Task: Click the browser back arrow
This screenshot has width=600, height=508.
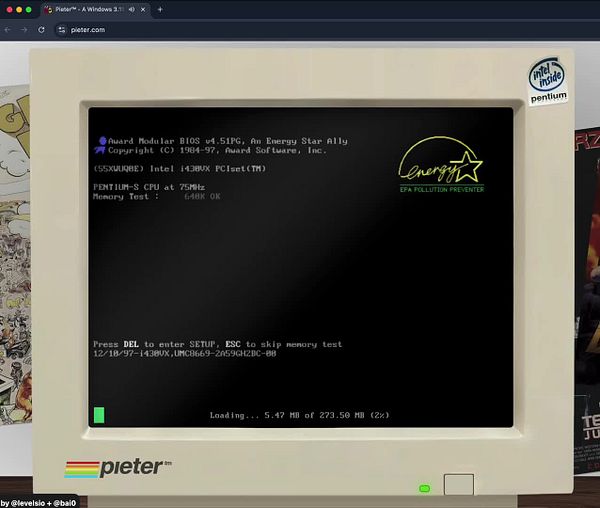Action: pos(8,29)
